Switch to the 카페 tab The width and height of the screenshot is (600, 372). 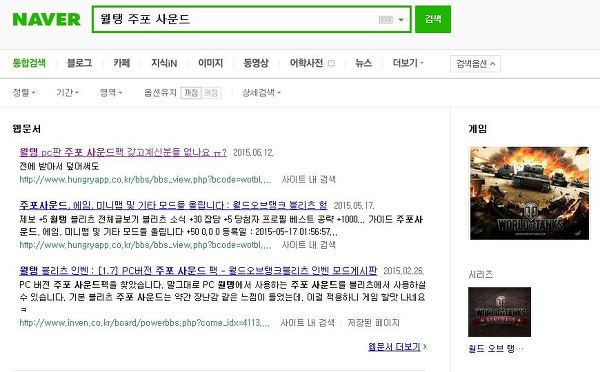tap(122, 63)
